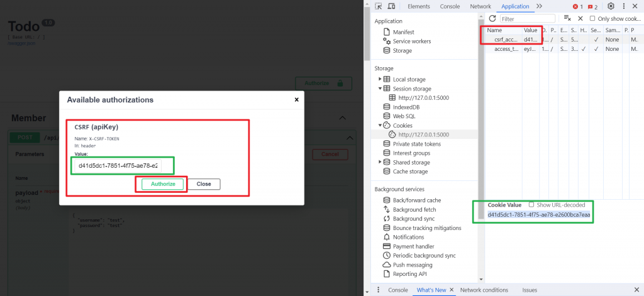Viewport: 644px width, 296px height.
Task: Expand the Shared storage tree node
Action: click(380, 162)
